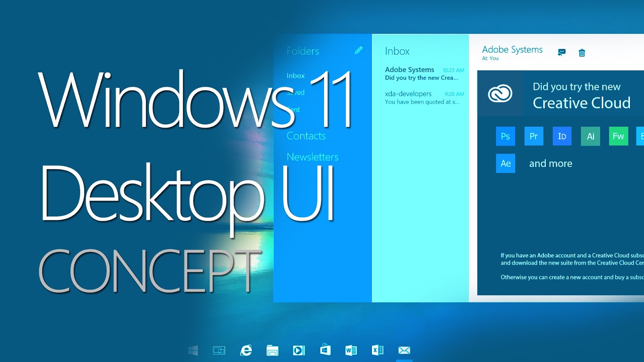The height and width of the screenshot is (362, 644).
Task: Click the Creative Cloud logo icon
Action: coord(500,94)
